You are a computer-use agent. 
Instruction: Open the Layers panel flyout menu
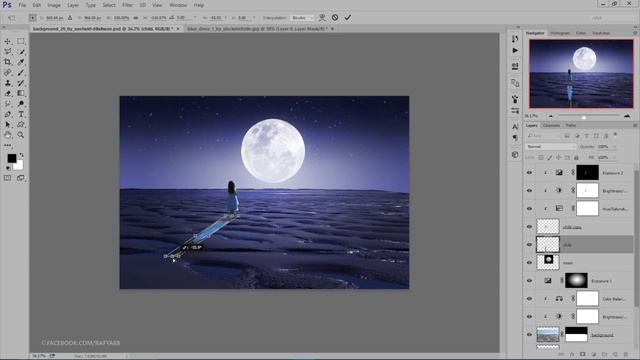tap(635, 125)
